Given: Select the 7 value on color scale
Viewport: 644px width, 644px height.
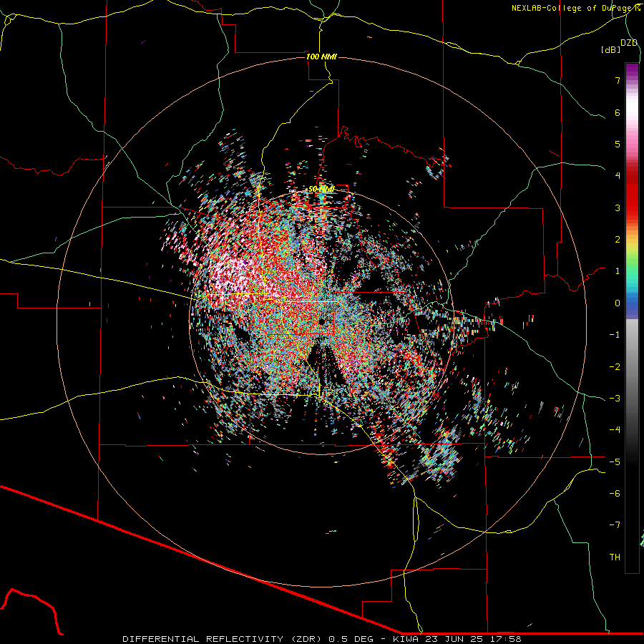Looking at the screenshot, I should point(618,80).
